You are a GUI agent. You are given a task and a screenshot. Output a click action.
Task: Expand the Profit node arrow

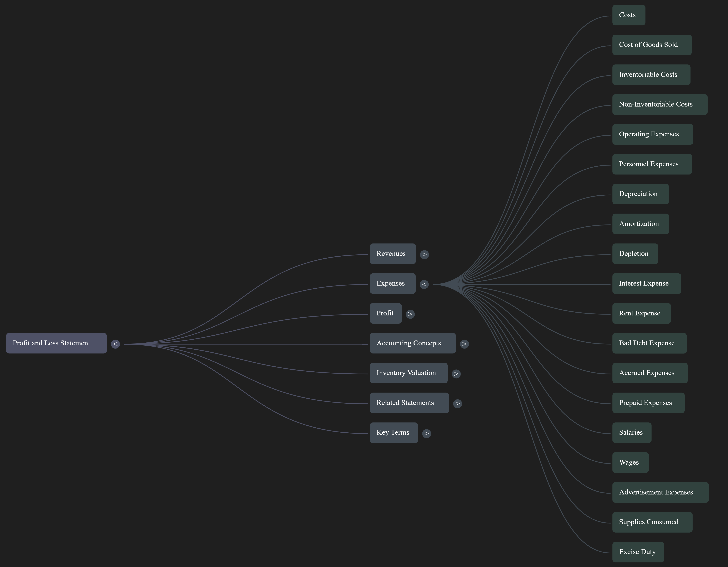[410, 314]
